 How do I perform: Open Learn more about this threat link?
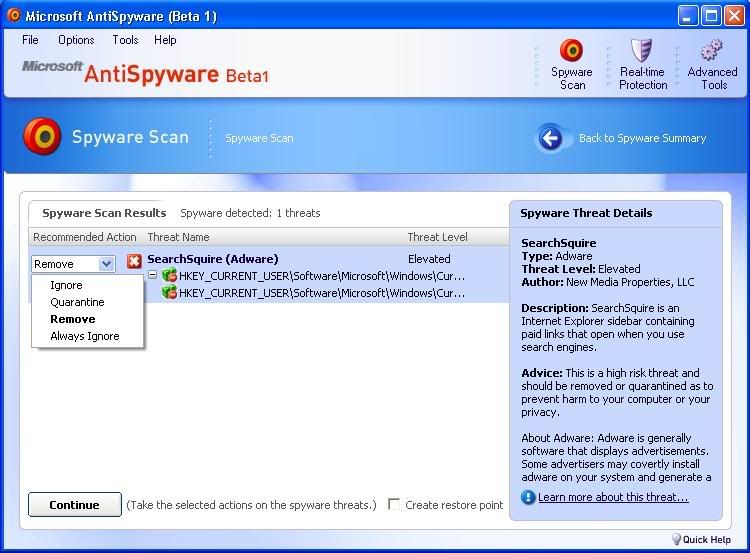613,498
